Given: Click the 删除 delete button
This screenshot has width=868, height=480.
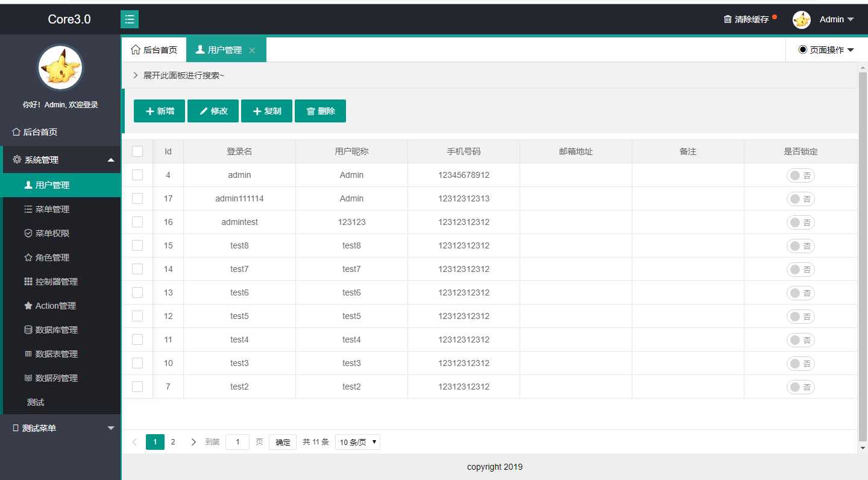Looking at the screenshot, I should [x=320, y=111].
